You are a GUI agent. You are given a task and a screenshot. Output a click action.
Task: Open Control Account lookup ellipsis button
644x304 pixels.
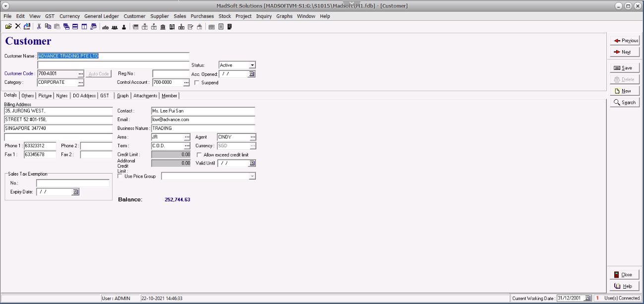[x=186, y=82]
